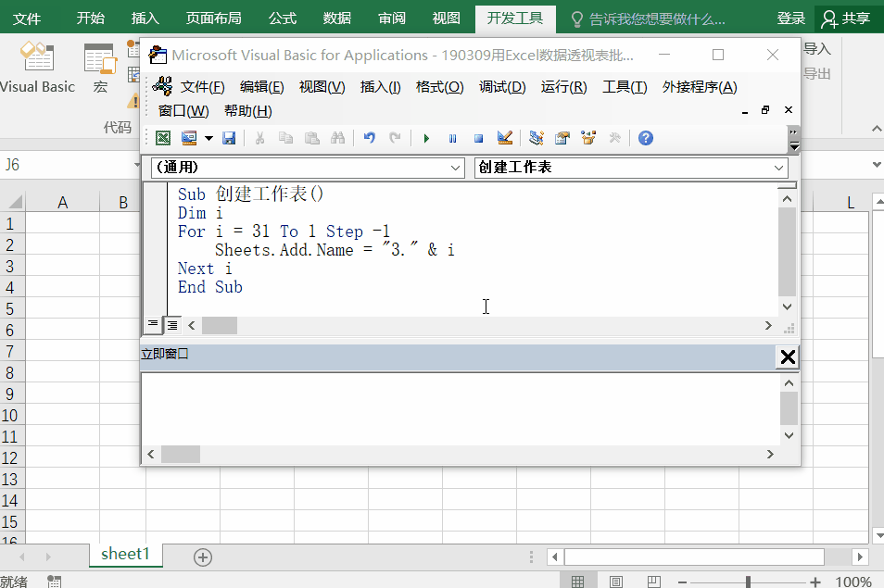
Task: Switch to the 文件 tab in Excel
Action: coord(27,19)
